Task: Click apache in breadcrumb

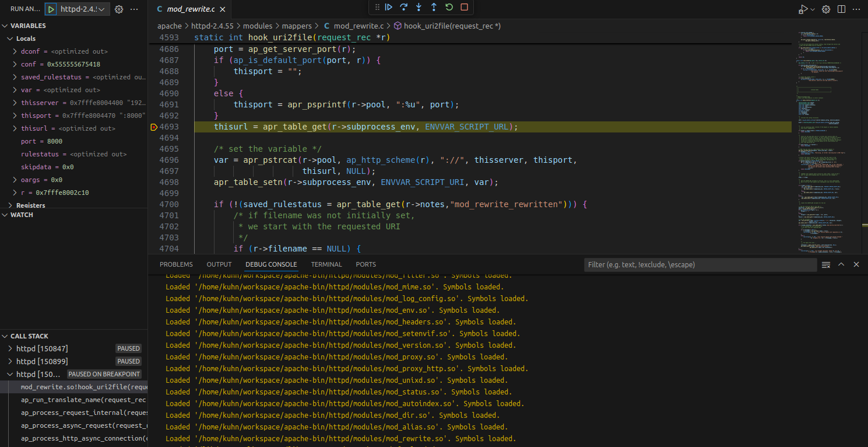Action: click(x=170, y=26)
